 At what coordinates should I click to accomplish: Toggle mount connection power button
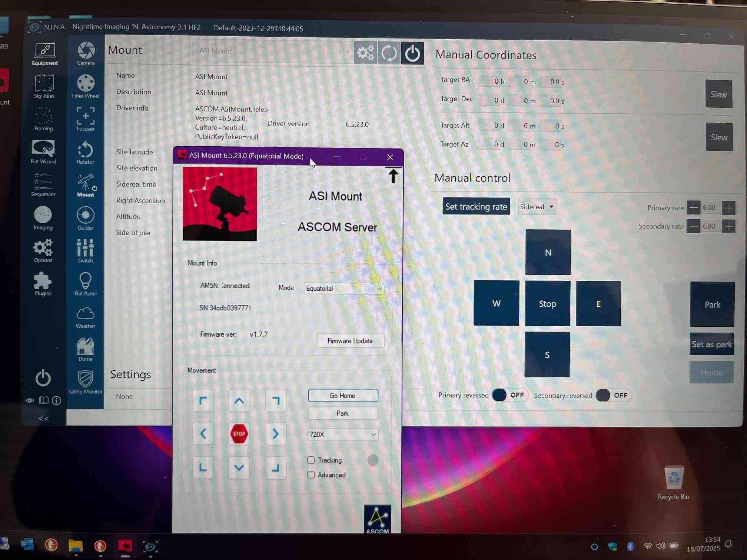(x=412, y=54)
